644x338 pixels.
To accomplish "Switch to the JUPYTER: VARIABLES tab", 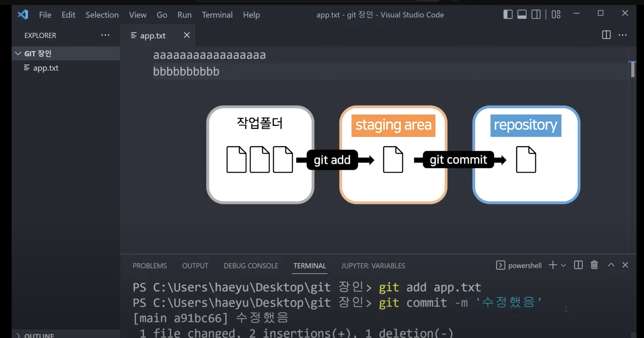I will pyautogui.click(x=373, y=266).
